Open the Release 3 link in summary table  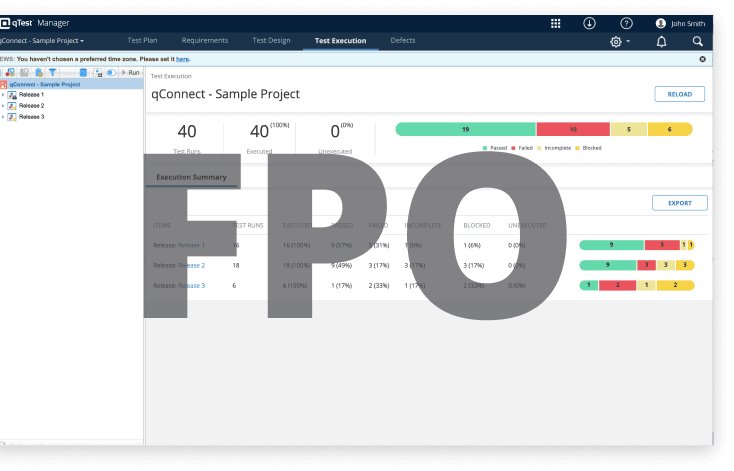point(191,286)
